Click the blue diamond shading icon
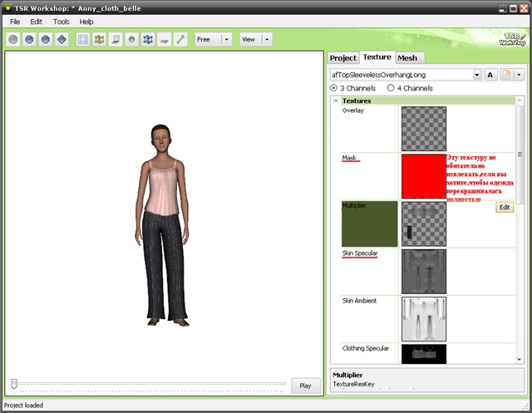Viewport: 532px width, 413px height. [x=62, y=39]
